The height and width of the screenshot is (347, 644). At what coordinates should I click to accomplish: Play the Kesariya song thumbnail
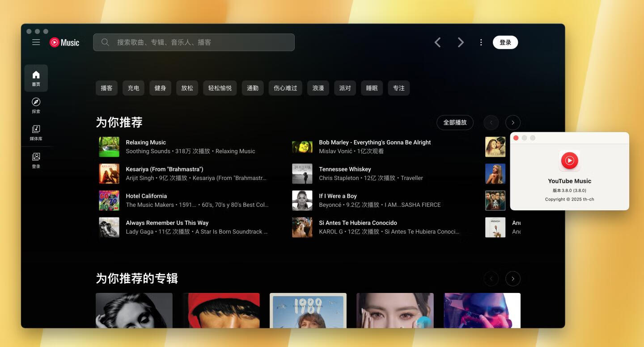click(109, 174)
